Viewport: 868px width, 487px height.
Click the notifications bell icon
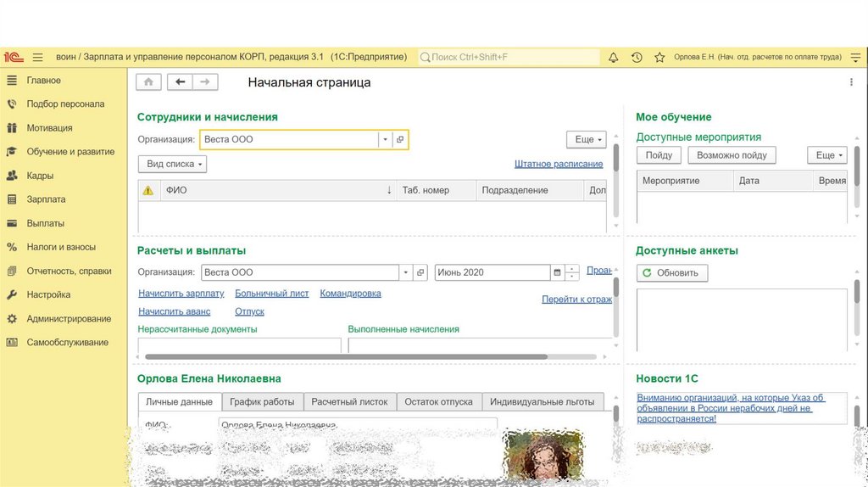(x=614, y=58)
